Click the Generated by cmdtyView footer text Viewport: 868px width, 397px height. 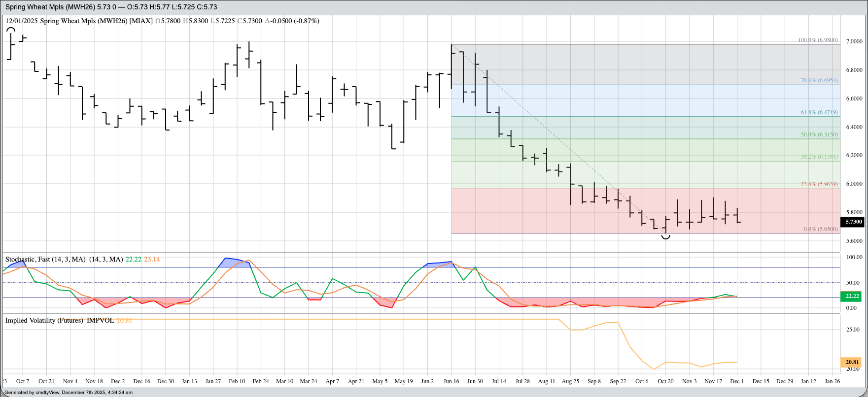click(x=68, y=393)
